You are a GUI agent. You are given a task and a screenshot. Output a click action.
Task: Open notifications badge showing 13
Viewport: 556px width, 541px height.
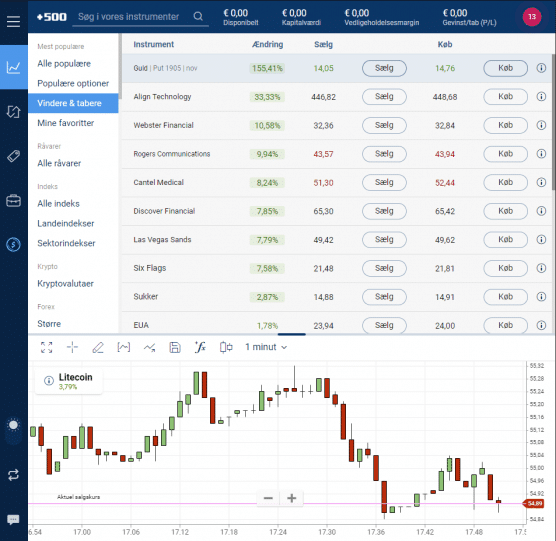tap(532, 17)
